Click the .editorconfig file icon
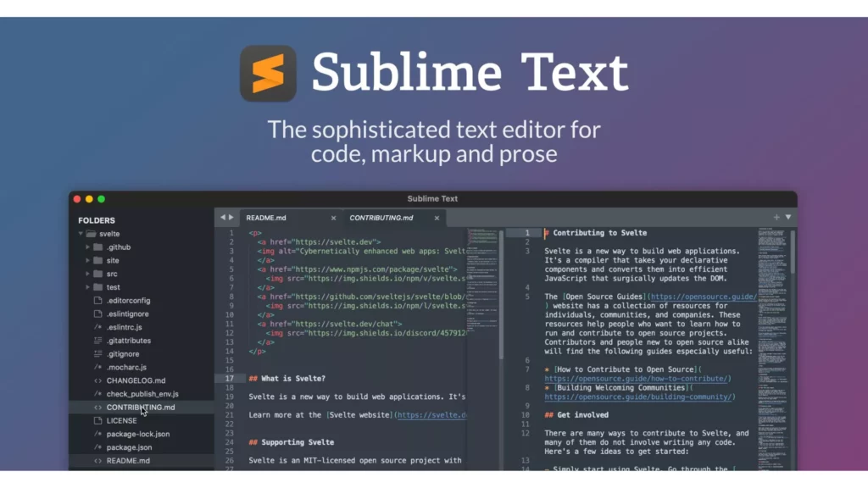868x488 pixels. (98, 301)
